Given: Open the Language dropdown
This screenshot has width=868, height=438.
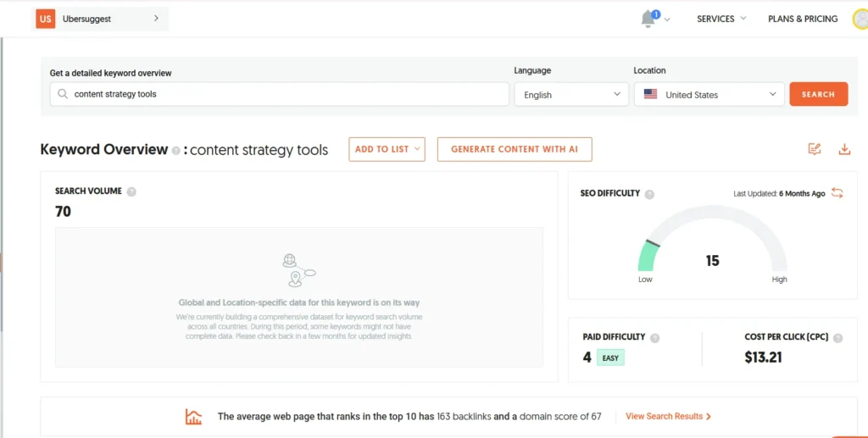Looking at the screenshot, I should pos(571,94).
